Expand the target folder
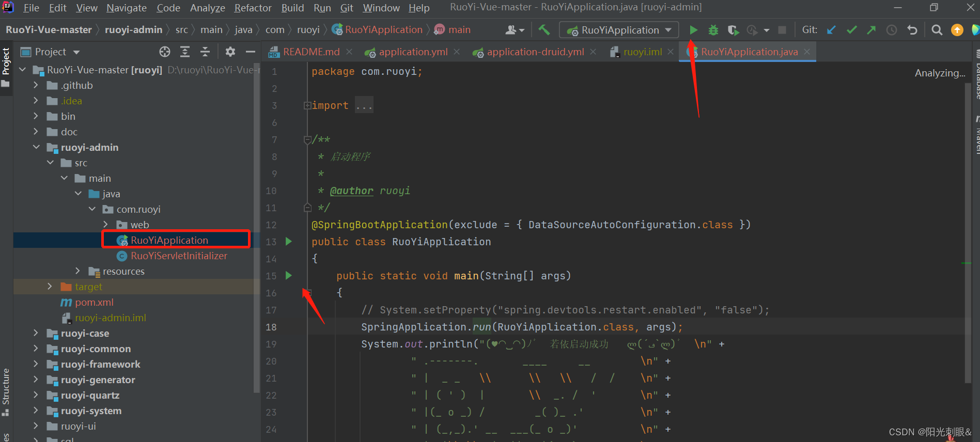This screenshot has height=442, width=980. click(50, 287)
